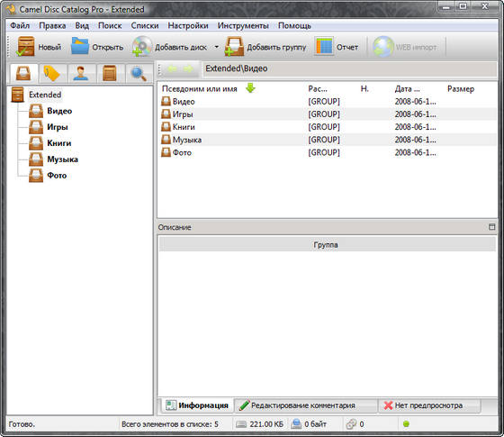Select the Музыка row in the list
The image size is (504, 437).
pyautogui.click(x=328, y=140)
